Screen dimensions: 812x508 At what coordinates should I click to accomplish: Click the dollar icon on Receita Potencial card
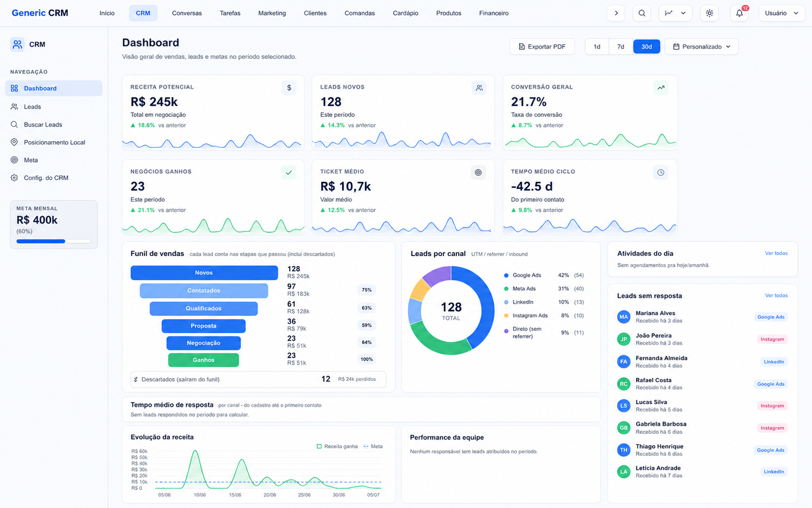pyautogui.click(x=289, y=88)
